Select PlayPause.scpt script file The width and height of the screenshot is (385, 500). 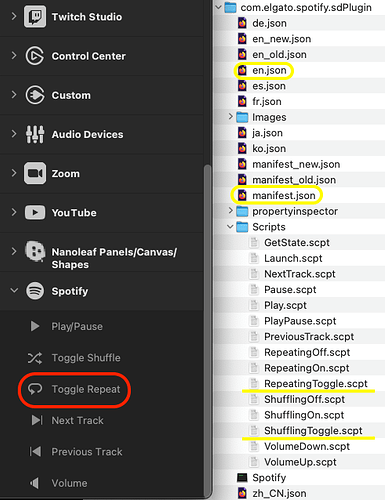(x=299, y=321)
